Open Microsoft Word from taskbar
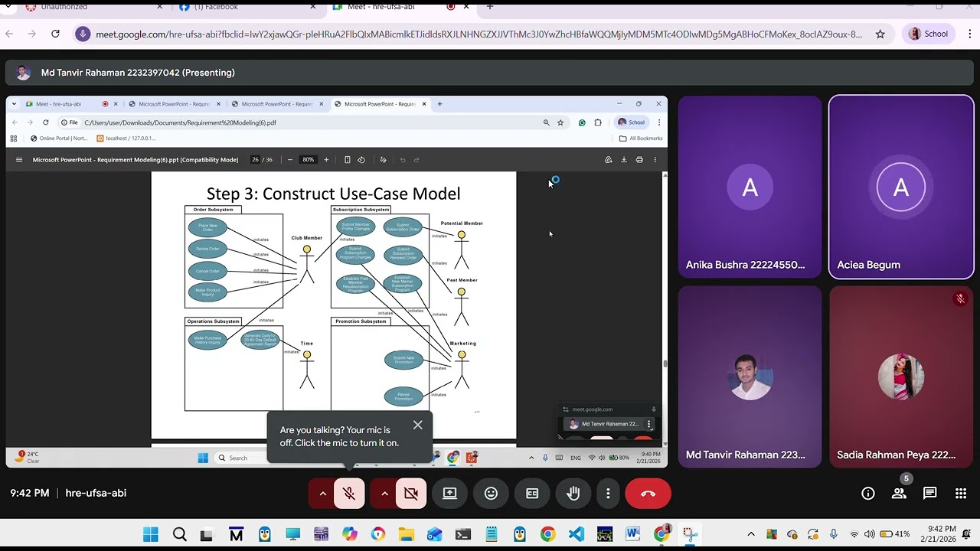 point(632,534)
